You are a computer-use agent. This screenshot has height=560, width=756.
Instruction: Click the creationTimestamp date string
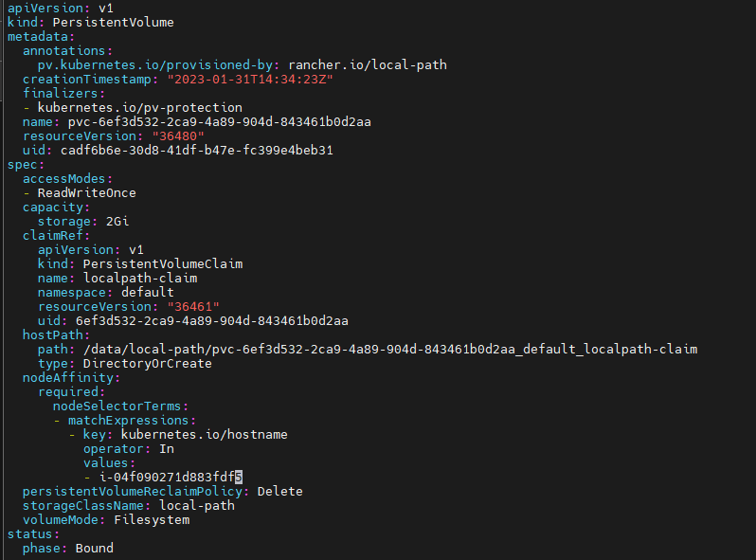coord(250,79)
